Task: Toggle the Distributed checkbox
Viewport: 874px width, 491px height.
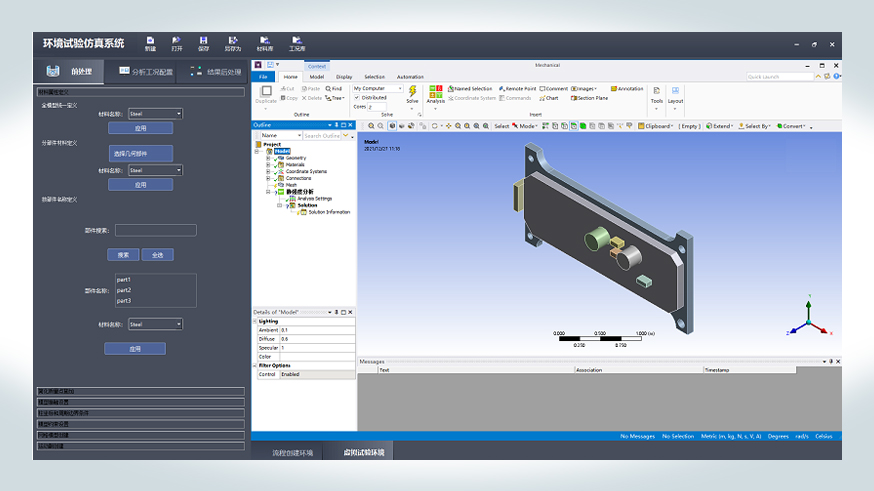Action: click(357, 98)
